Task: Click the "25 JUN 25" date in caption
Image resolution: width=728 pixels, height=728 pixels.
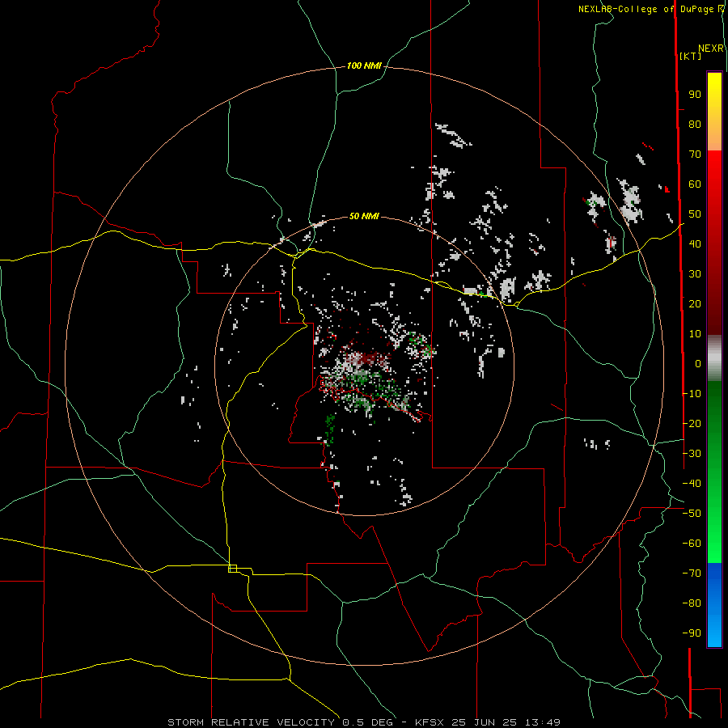Action: click(x=485, y=722)
